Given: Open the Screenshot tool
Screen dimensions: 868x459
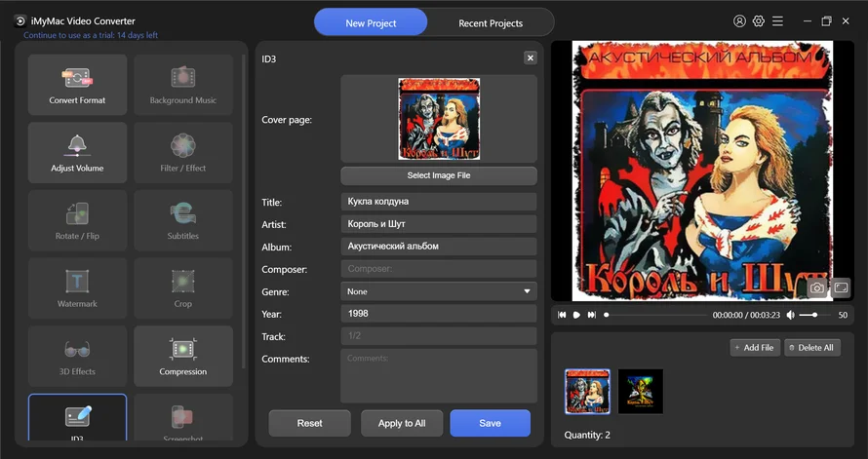Looking at the screenshot, I should (183, 418).
